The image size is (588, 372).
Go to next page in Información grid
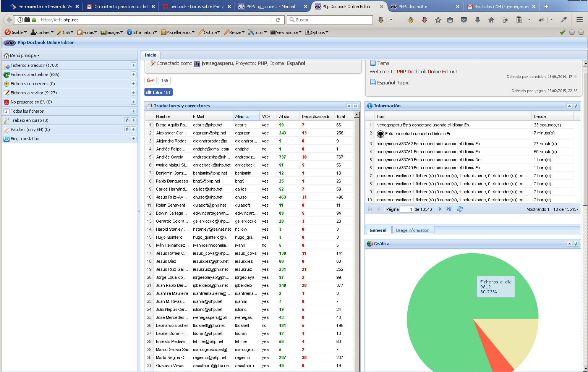point(440,209)
